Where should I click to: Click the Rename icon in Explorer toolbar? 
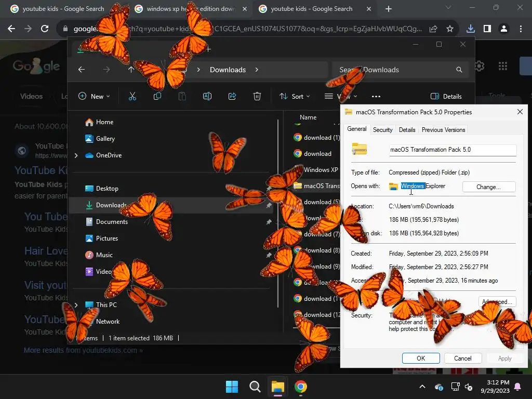207,96
